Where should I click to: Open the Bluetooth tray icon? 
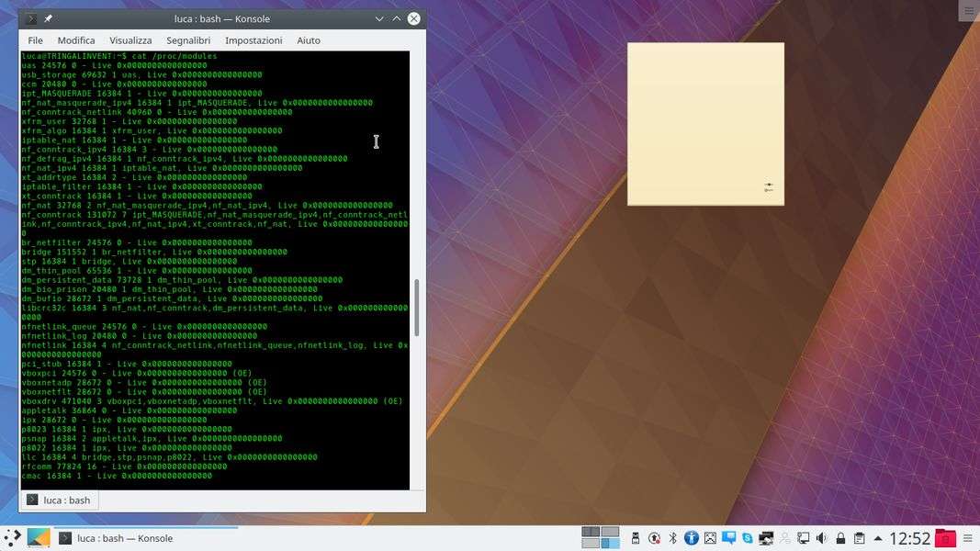672,538
